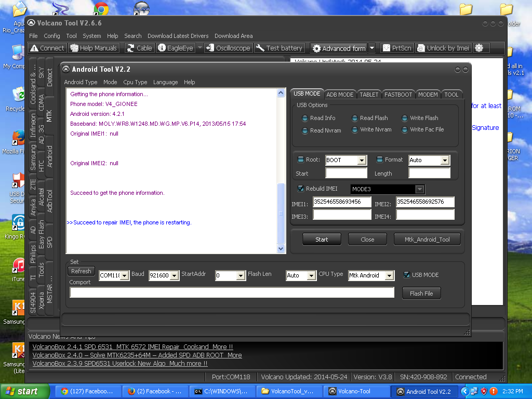Switch to the FASTBOOT tab
The height and width of the screenshot is (399, 532).
pos(398,95)
